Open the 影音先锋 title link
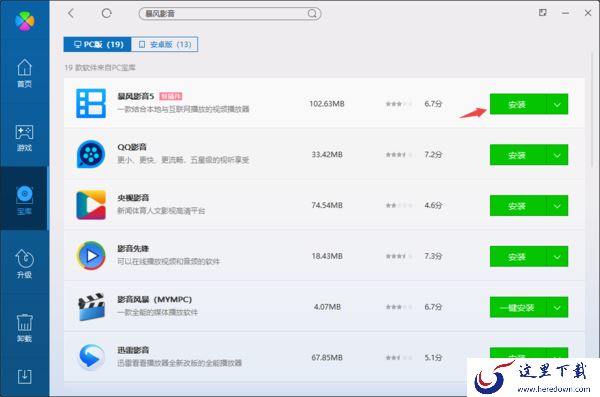 [133, 248]
